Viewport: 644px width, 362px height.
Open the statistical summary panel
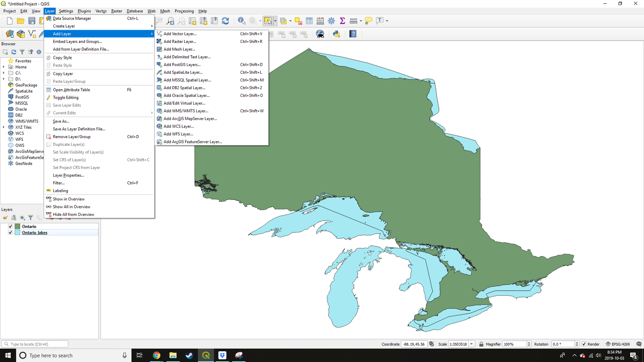[342, 21]
